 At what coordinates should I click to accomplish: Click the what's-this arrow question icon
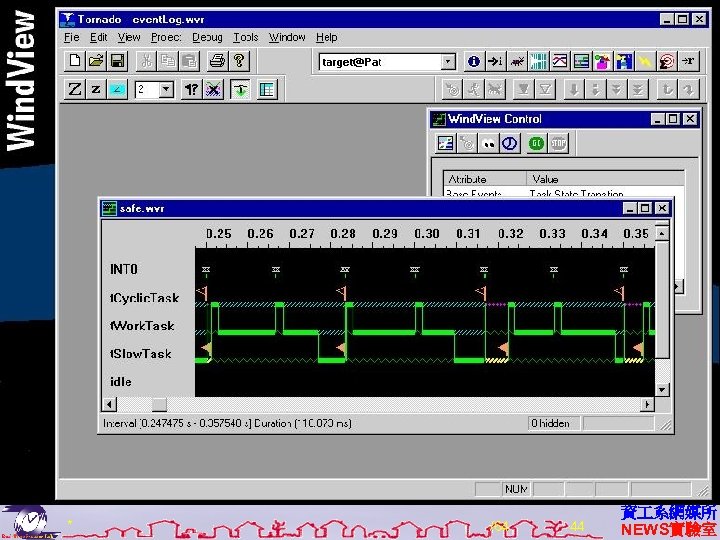(x=191, y=89)
